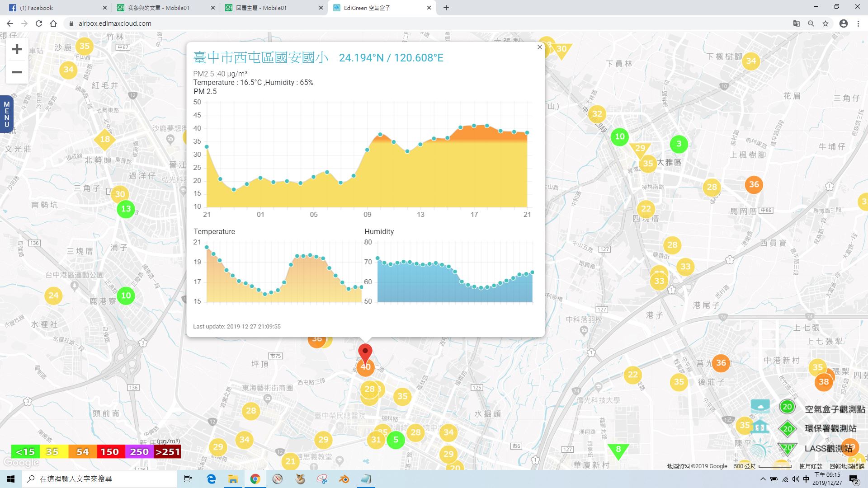Open Snipping Tool from the taskbar
Image resolution: width=868 pixels, height=488 pixels.
click(322, 479)
